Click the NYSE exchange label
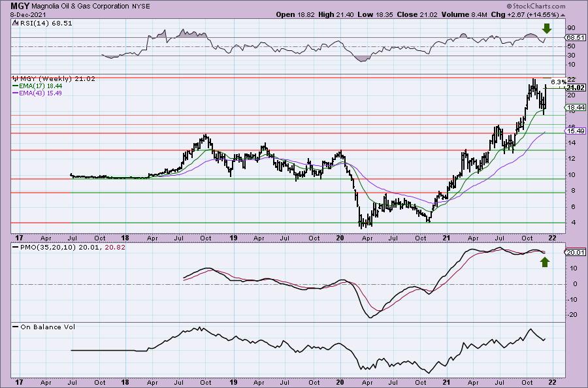 pos(142,7)
